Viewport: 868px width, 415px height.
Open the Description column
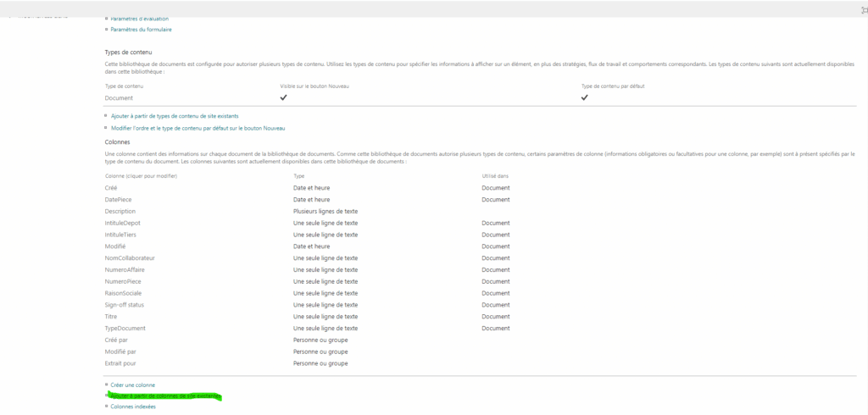(x=120, y=212)
